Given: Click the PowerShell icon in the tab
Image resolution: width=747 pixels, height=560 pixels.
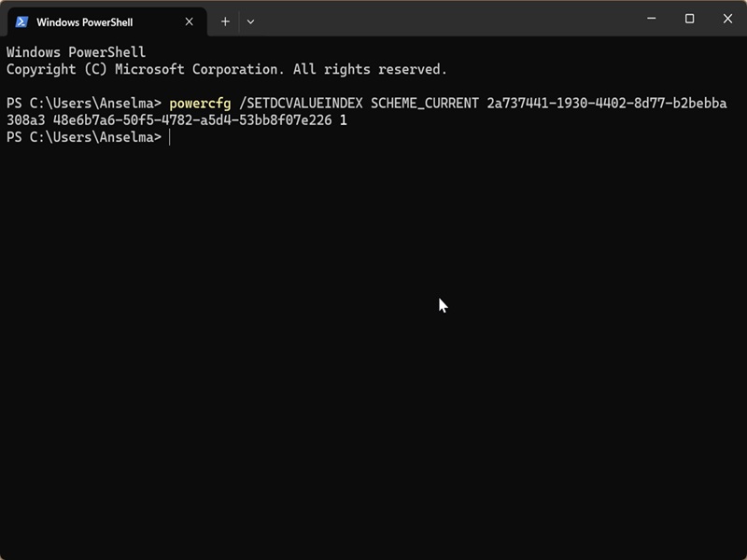Looking at the screenshot, I should [x=21, y=21].
